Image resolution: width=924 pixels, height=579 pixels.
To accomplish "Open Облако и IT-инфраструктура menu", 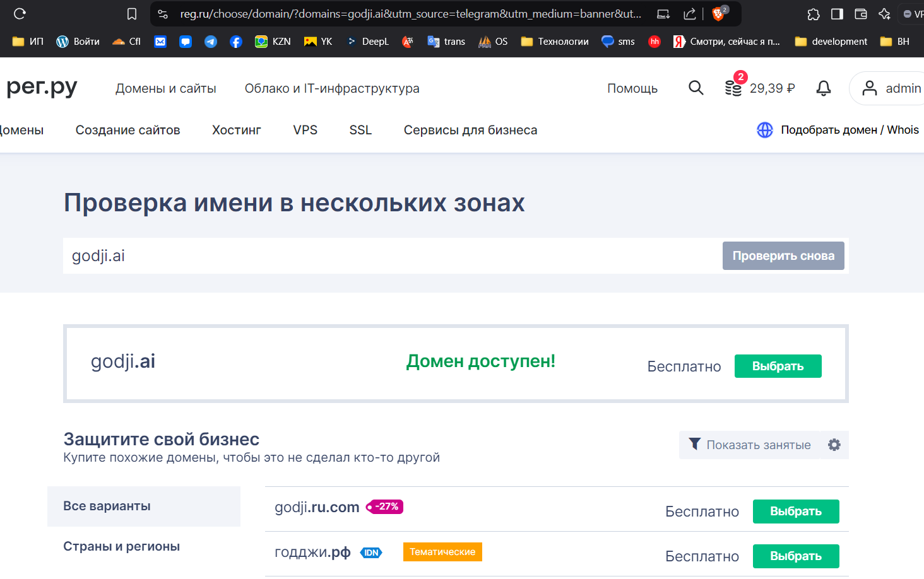I will (332, 88).
